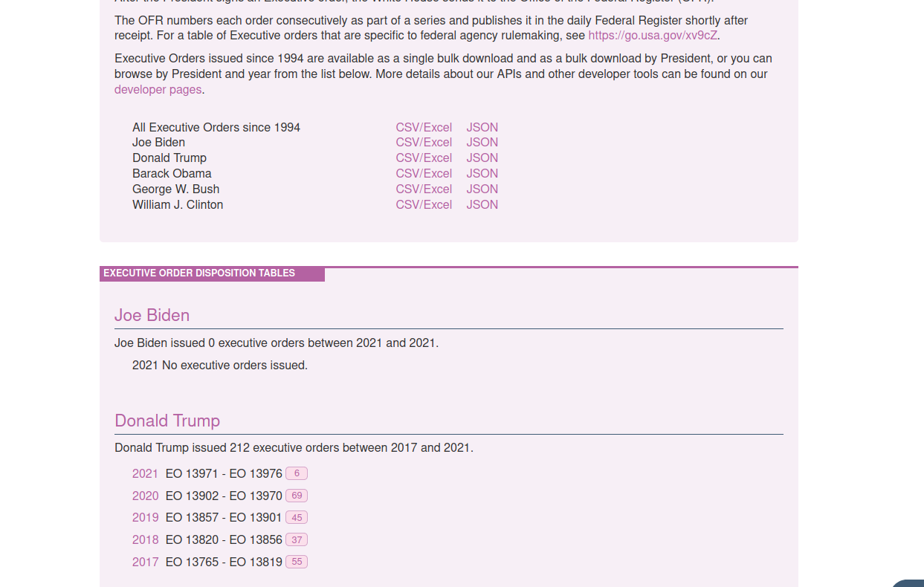Open the 2018 executive orders year link
Image resolution: width=924 pixels, height=587 pixels.
tap(145, 540)
